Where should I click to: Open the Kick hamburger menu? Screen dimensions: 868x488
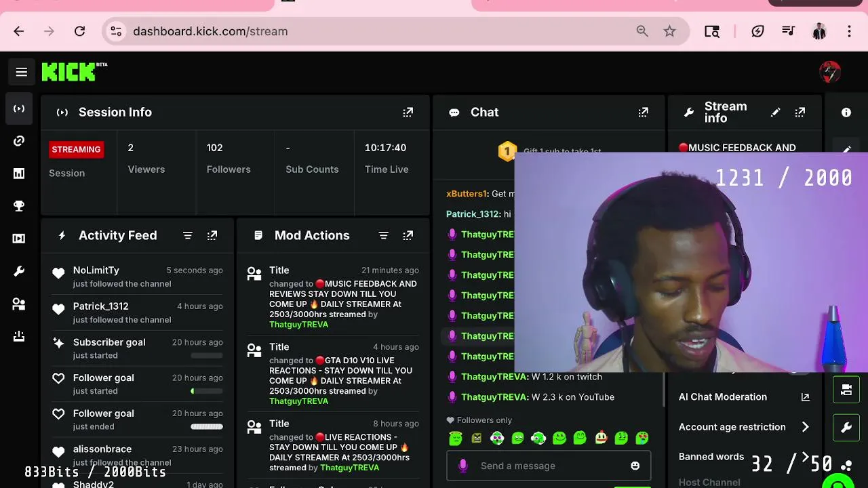point(22,72)
